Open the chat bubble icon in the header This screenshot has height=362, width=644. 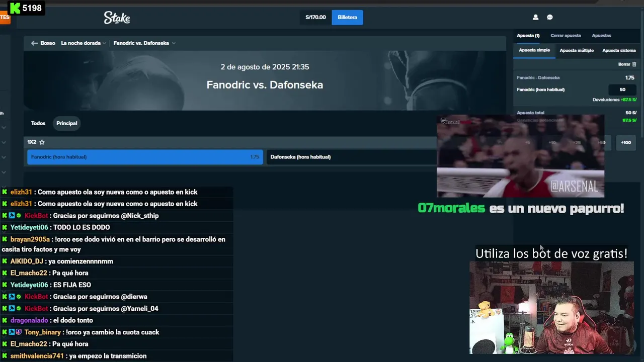pyautogui.click(x=550, y=17)
